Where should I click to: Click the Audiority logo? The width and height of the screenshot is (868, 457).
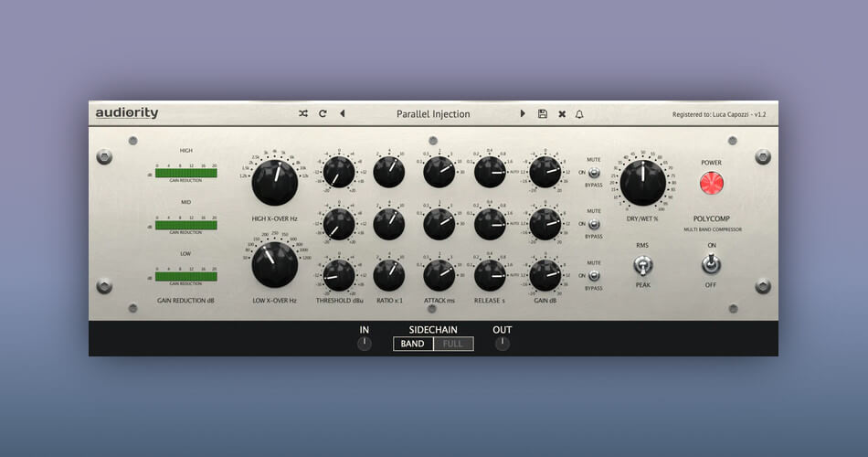pos(127,113)
